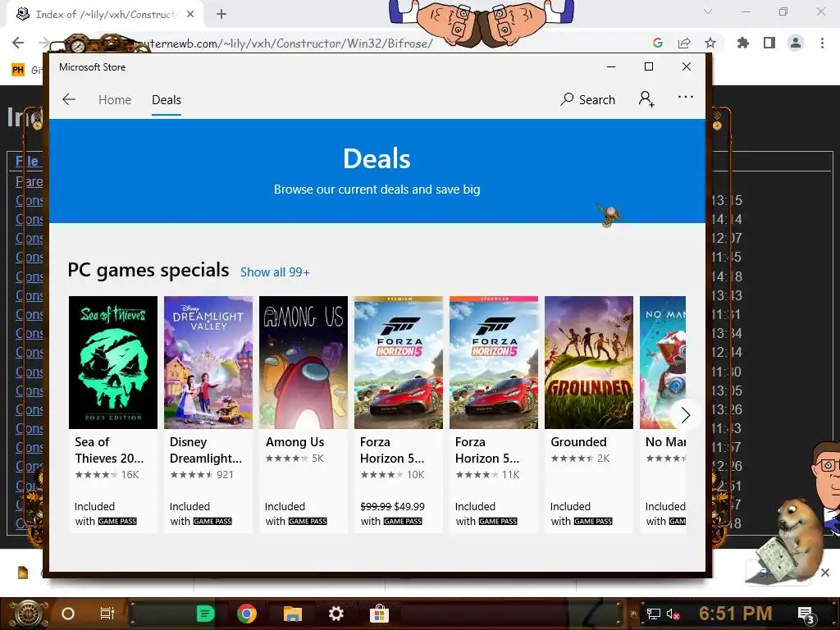Open the No Man's Sky game cover

click(x=663, y=362)
